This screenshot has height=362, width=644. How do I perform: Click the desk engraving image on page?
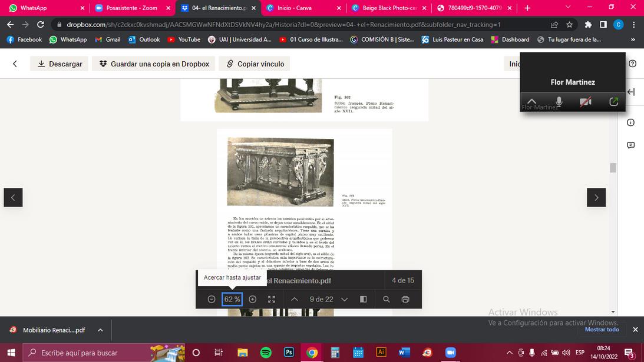(280, 171)
